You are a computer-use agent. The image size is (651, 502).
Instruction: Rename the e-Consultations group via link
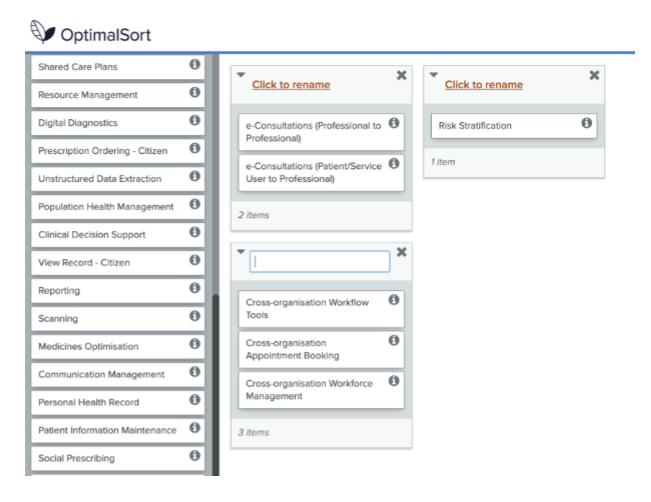291,85
